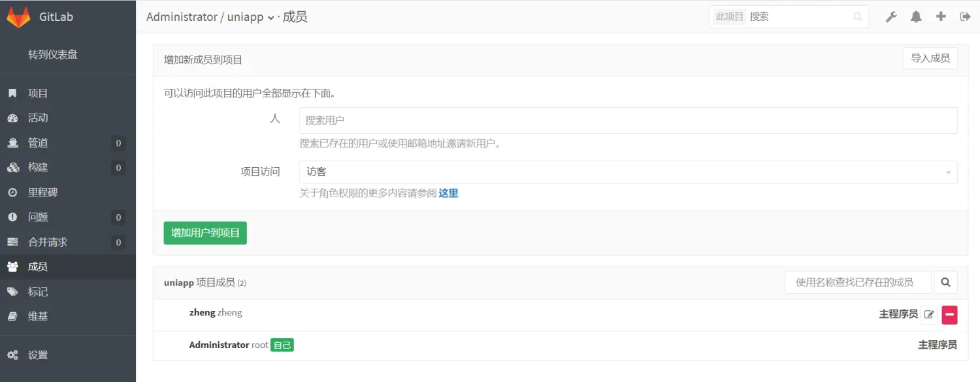This screenshot has width=980, height=382.
Task: Click the 合并请求 count badge 0
Action: click(118, 242)
